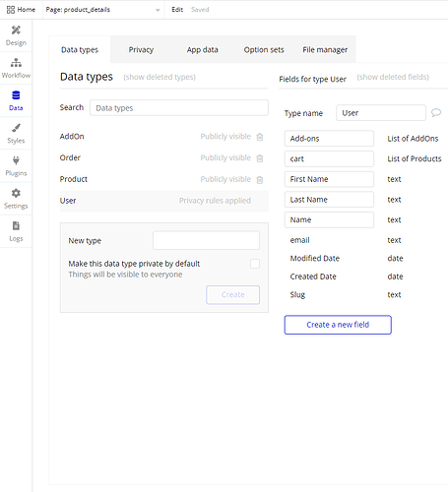The image size is (448, 492).
Task: Delete the AddOn data type trash icon
Action: click(x=260, y=137)
